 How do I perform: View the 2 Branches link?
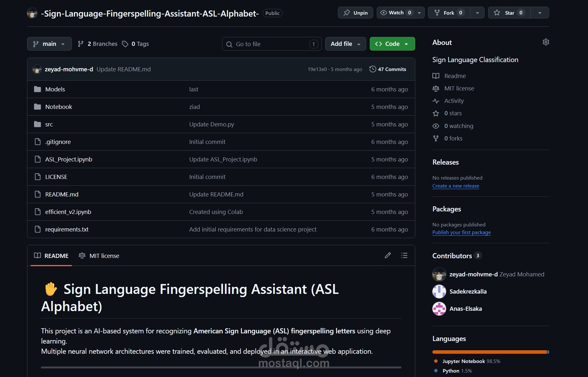coord(98,44)
